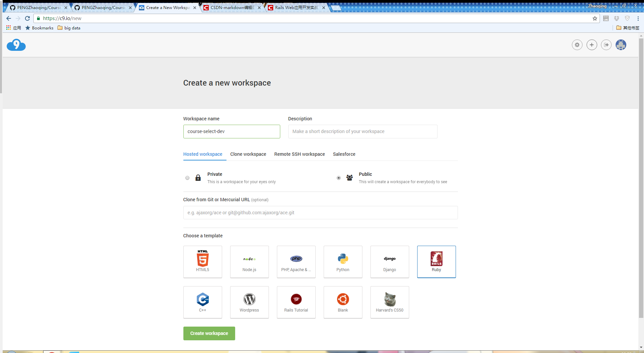644x353 pixels.
Task: Focus the Description input field
Action: pyautogui.click(x=363, y=131)
